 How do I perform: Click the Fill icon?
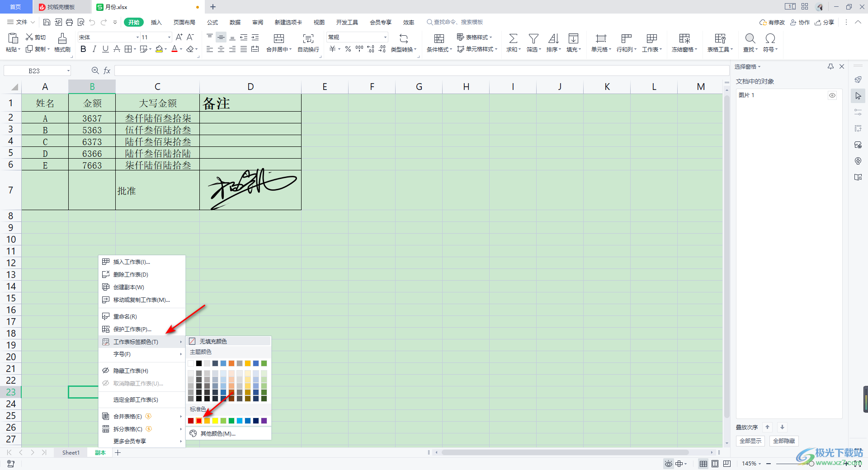click(573, 38)
